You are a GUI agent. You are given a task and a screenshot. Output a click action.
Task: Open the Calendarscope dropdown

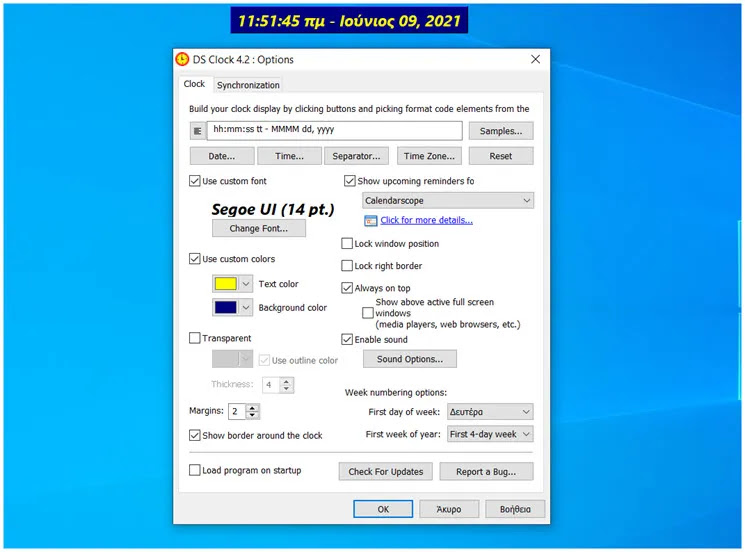[448, 200]
